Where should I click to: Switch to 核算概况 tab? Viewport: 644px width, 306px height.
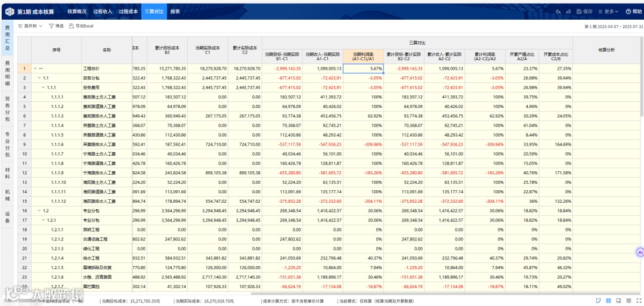[x=77, y=11]
